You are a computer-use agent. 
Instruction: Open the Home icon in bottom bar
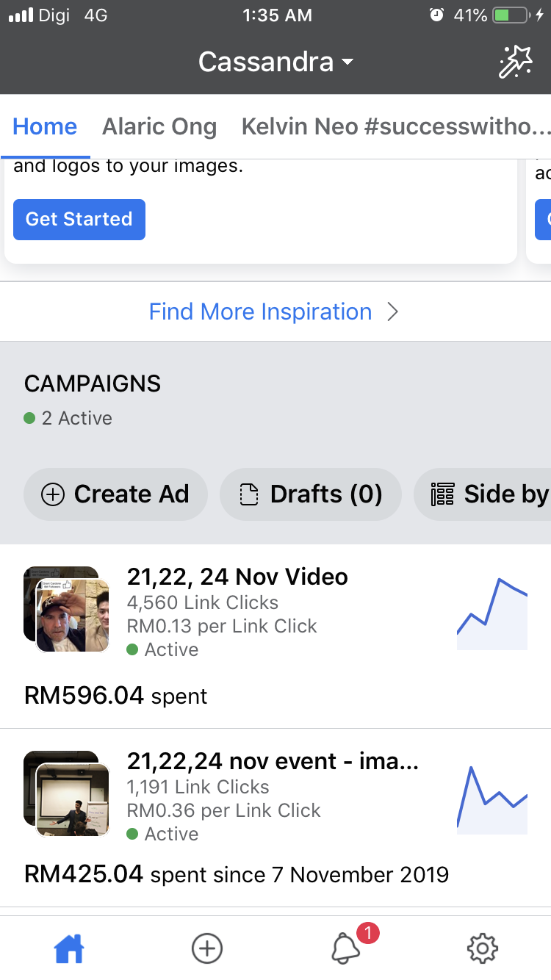click(x=69, y=948)
